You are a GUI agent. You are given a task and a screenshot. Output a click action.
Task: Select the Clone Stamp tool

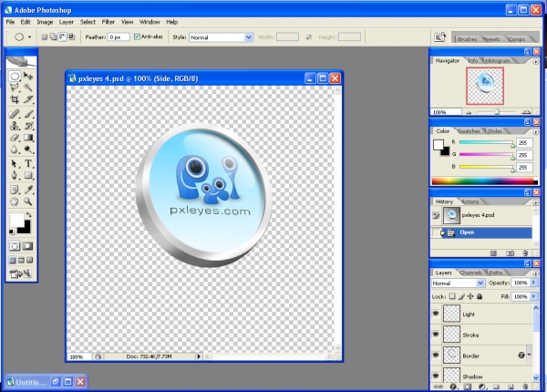15,126
